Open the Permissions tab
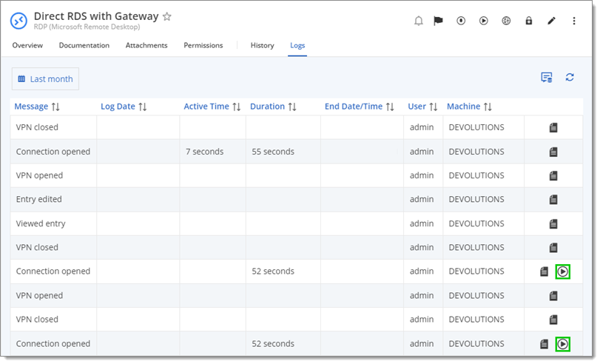Viewport: 600px width, 364px height. point(203,45)
